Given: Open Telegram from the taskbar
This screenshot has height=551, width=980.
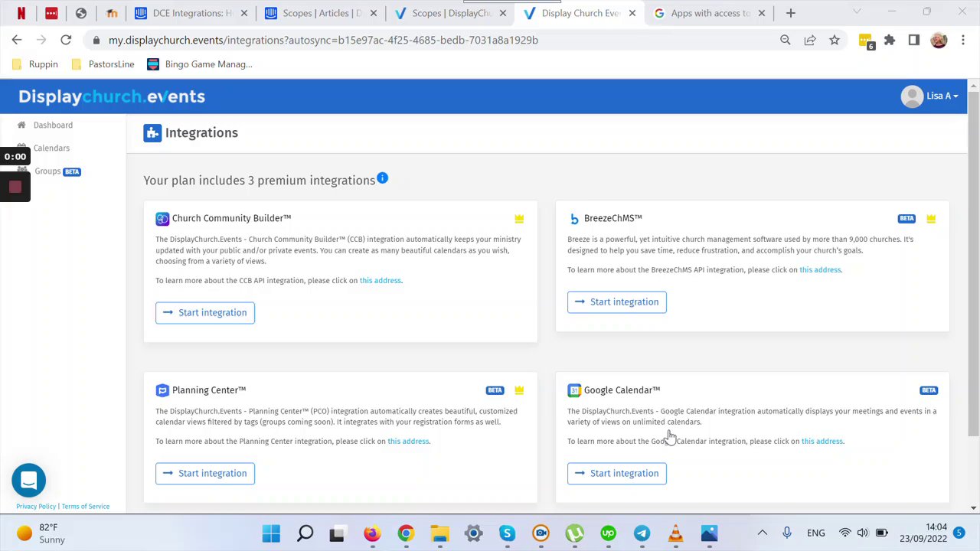Looking at the screenshot, I should (642, 533).
